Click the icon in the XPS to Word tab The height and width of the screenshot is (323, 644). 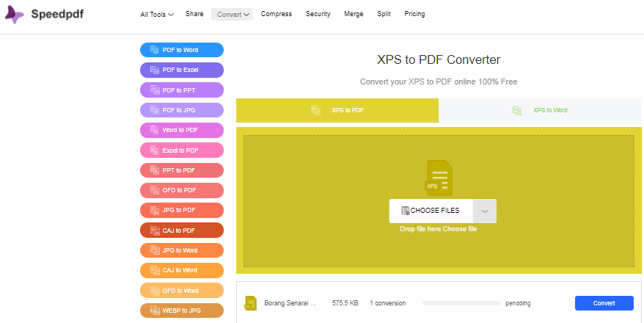pos(517,110)
